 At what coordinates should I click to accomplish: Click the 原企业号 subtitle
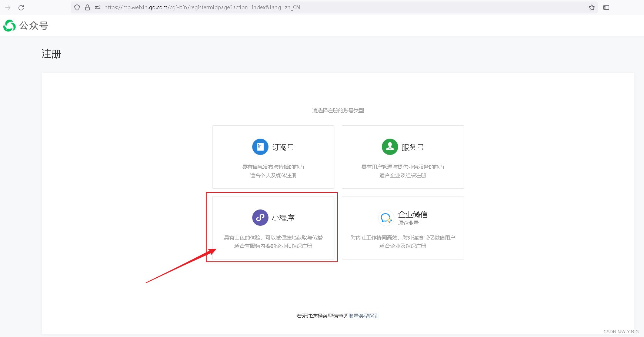click(x=408, y=223)
